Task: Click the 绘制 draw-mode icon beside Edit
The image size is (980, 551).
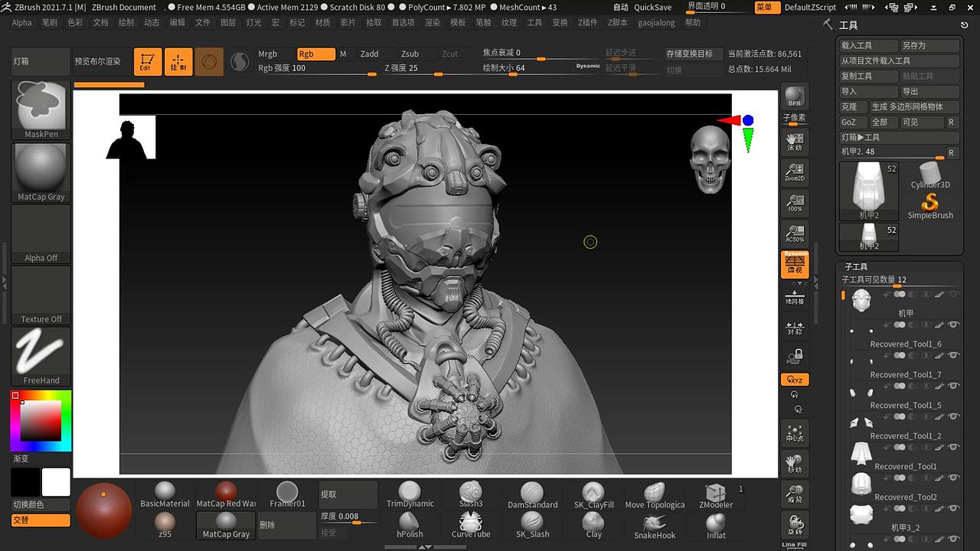Action: coord(178,61)
